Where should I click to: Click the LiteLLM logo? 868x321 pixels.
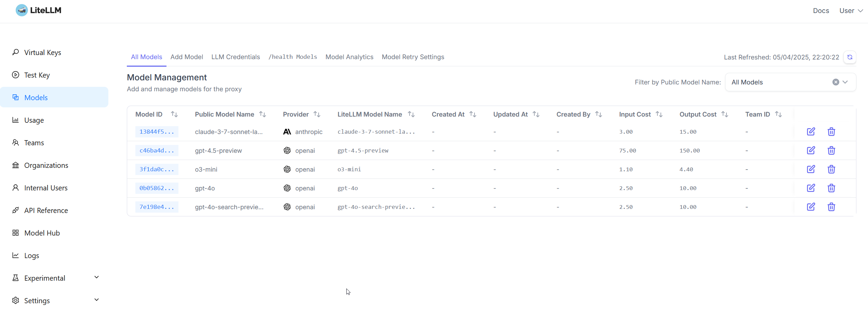pos(38,10)
